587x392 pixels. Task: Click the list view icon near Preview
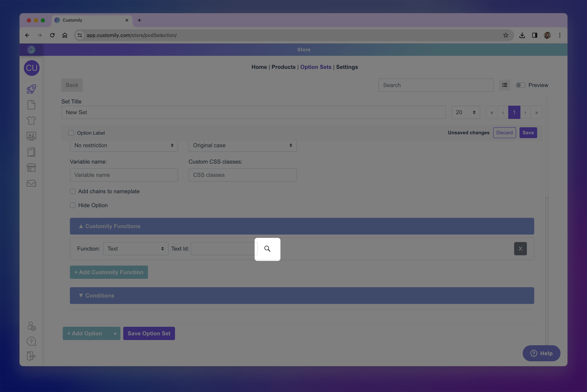point(505,85)
